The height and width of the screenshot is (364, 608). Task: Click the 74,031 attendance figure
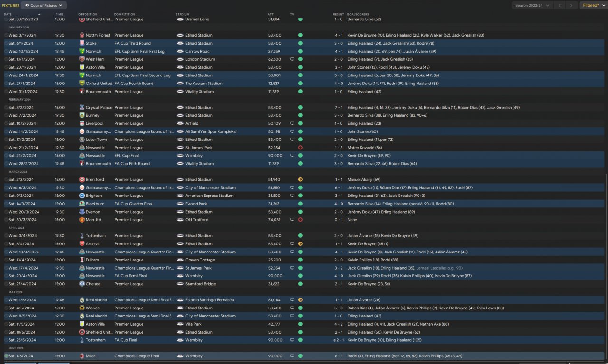click(x=275, y=220)
